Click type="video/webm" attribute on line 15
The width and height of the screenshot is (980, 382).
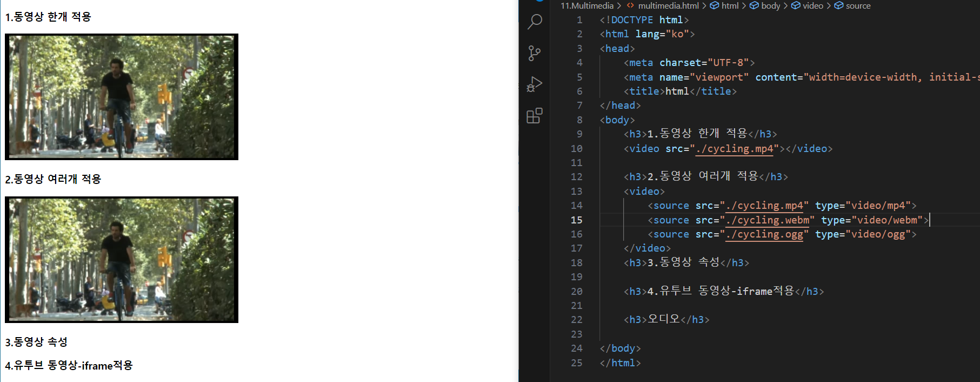pos(872,220)
